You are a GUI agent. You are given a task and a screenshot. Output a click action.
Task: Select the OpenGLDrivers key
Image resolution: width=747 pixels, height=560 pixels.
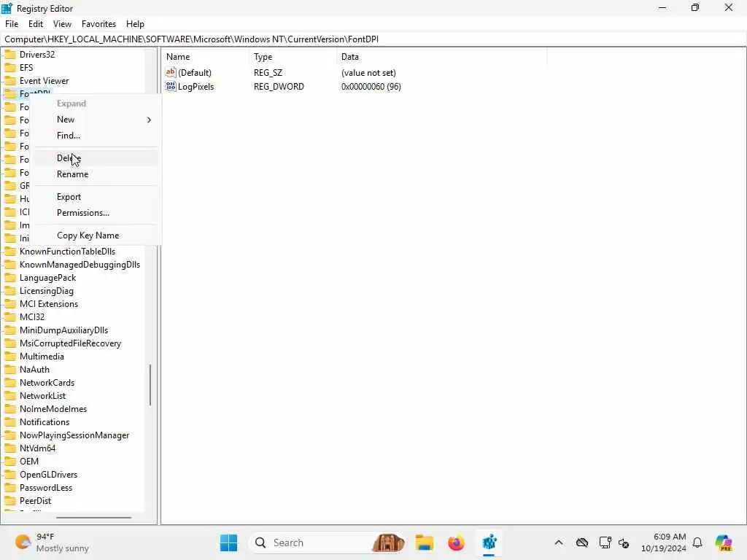[48, 475]
